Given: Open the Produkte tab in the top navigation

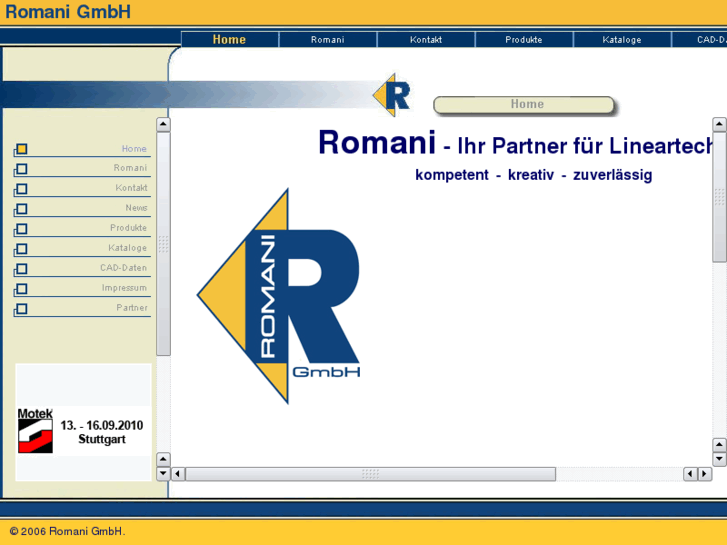Looking at the screenshot, I should click(524, 39).
